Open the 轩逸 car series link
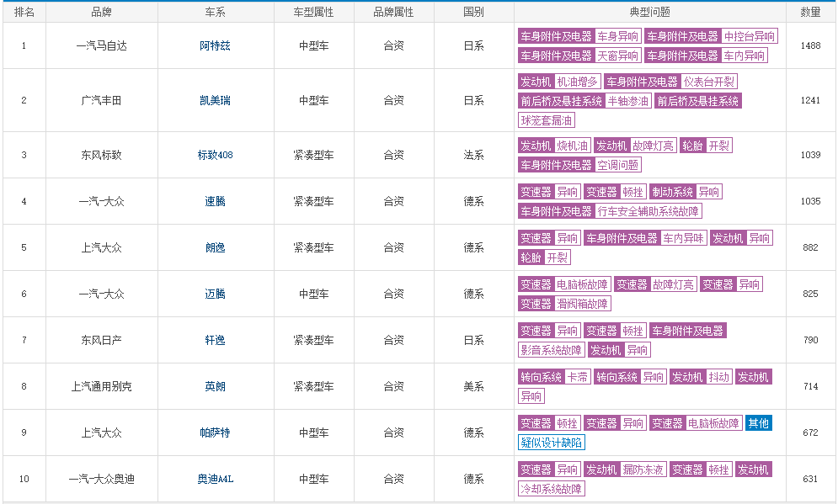The height and width of the screenshot is (504, 838). tap(214, 340)
